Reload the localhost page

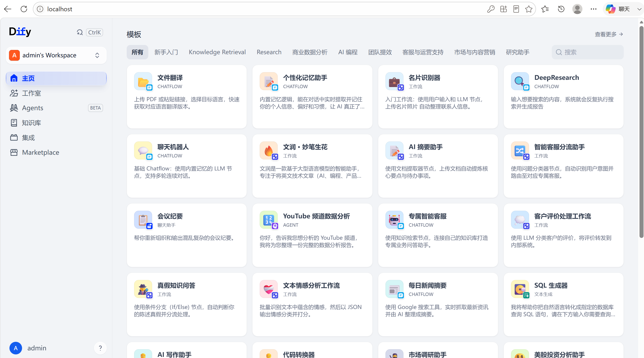pos(24,9)
